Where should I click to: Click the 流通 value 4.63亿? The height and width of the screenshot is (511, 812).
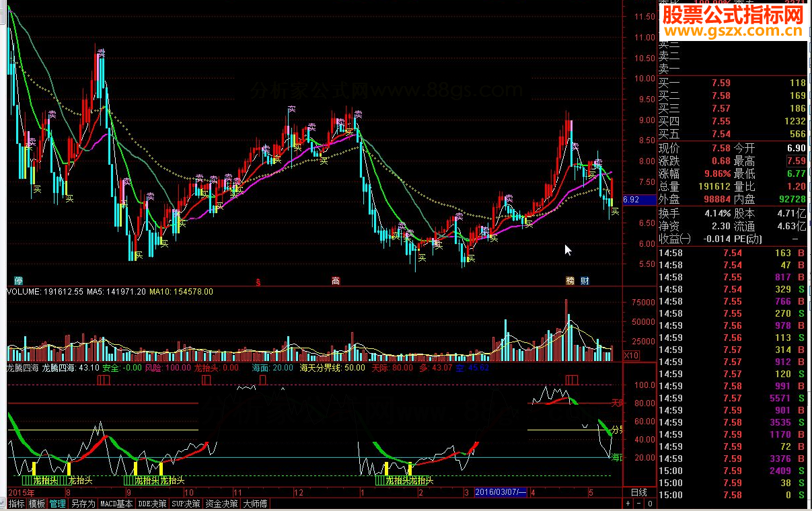(x=792, y=226)
